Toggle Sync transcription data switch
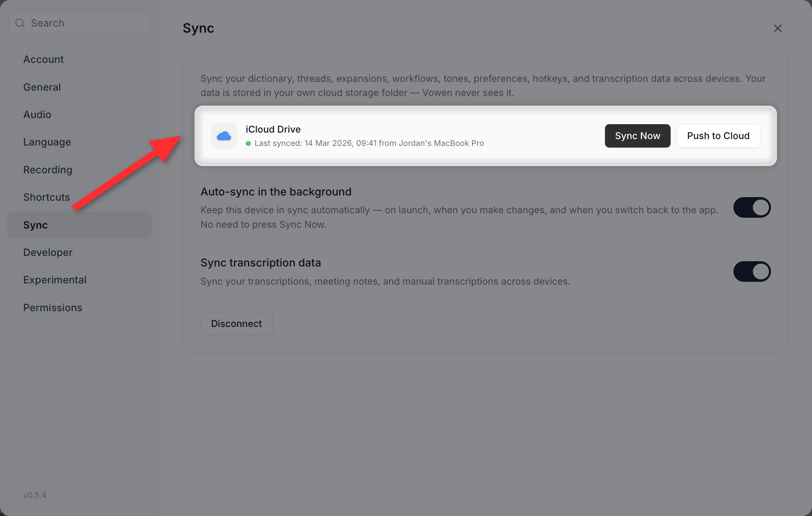Viewport: 812px width, 516px height. click(x=752, y=271)
